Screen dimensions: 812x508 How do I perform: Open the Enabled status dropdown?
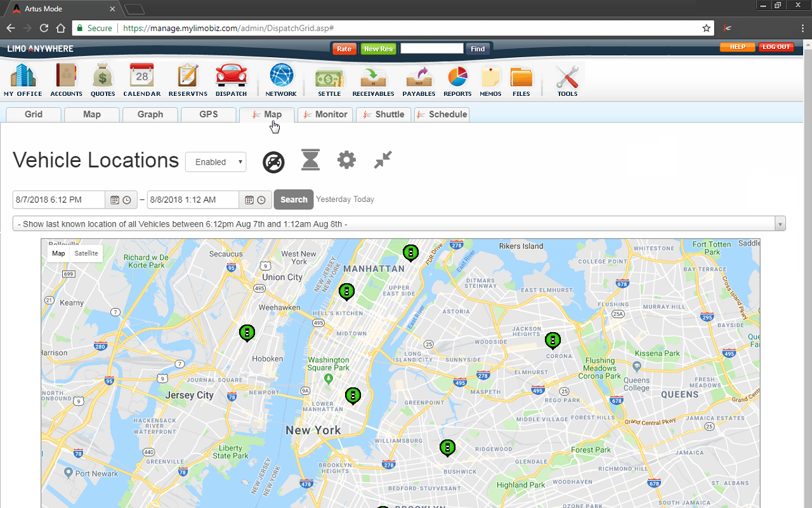click(x=216, y=162)
